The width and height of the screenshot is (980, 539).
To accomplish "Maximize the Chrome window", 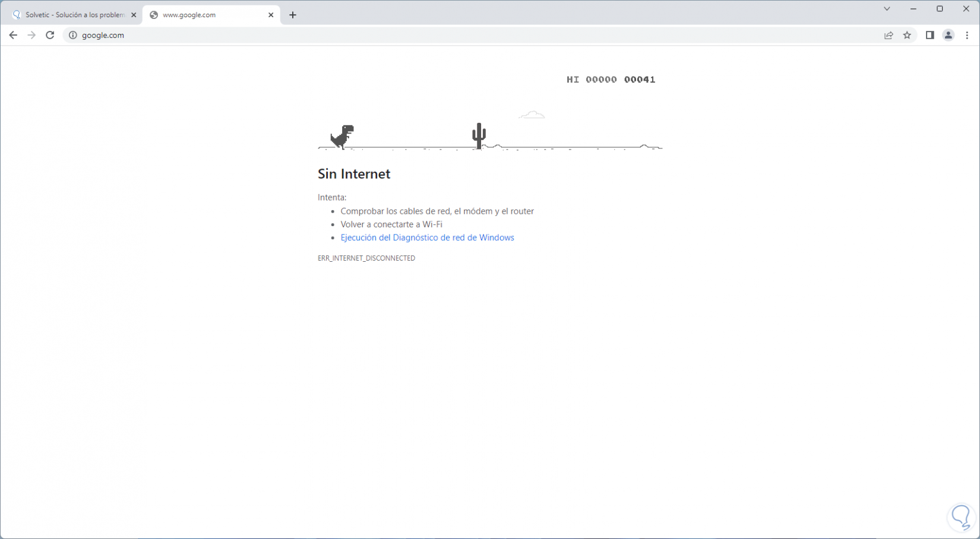I will (x=940, y=9).
